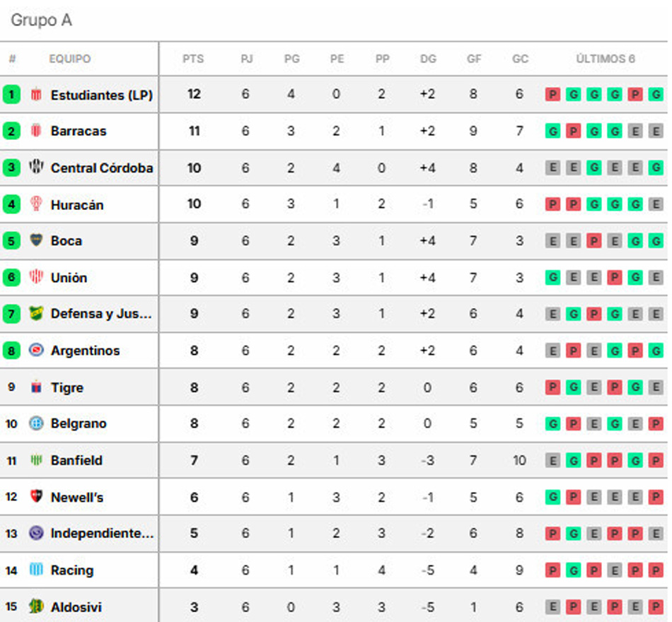672x622 pixels.
Task: Open the Unión team name link
Action: [69, 278]
